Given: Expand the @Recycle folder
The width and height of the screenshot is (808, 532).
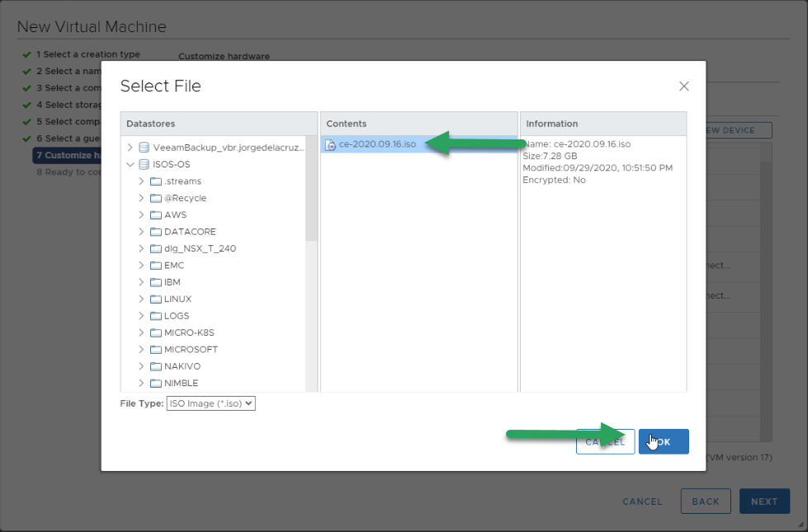Looking at the screenshot, I should pyautogui.click(x=141, y=198).
